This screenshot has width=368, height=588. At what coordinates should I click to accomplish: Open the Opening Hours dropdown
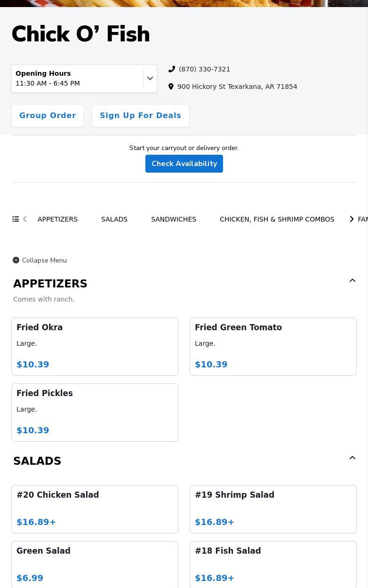pyautogui.click(x=150, y=79)
